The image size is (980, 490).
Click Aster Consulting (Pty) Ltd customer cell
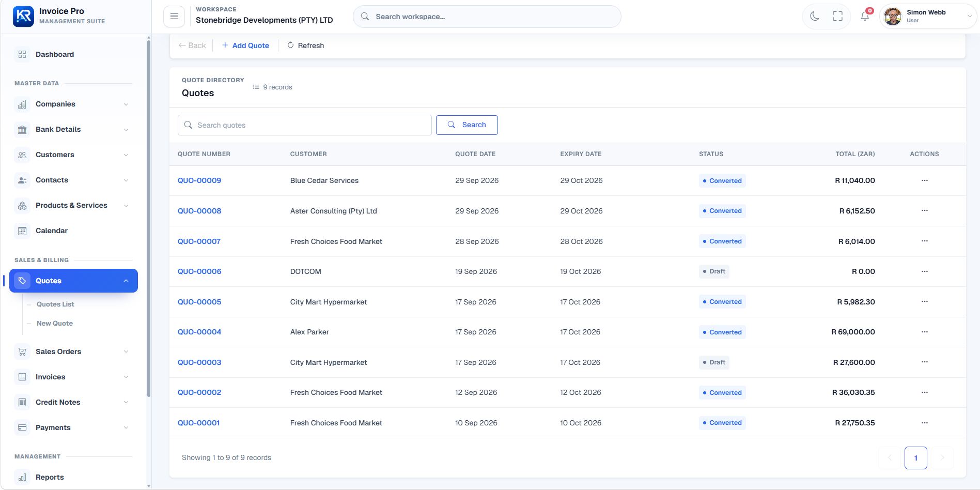click(334, 211)
